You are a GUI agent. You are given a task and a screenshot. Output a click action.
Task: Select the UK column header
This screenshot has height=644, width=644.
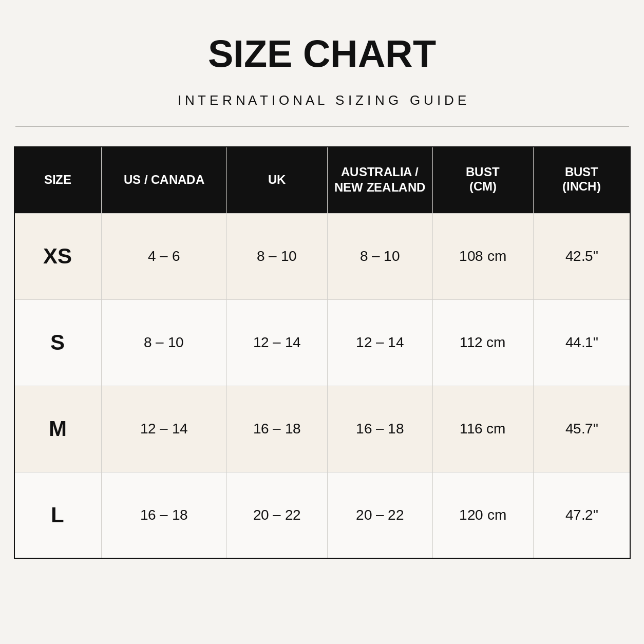tap(277, 180)
